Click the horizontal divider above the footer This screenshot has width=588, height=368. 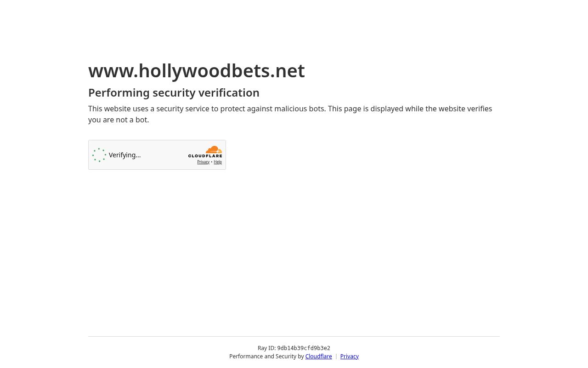click(294, 336)
